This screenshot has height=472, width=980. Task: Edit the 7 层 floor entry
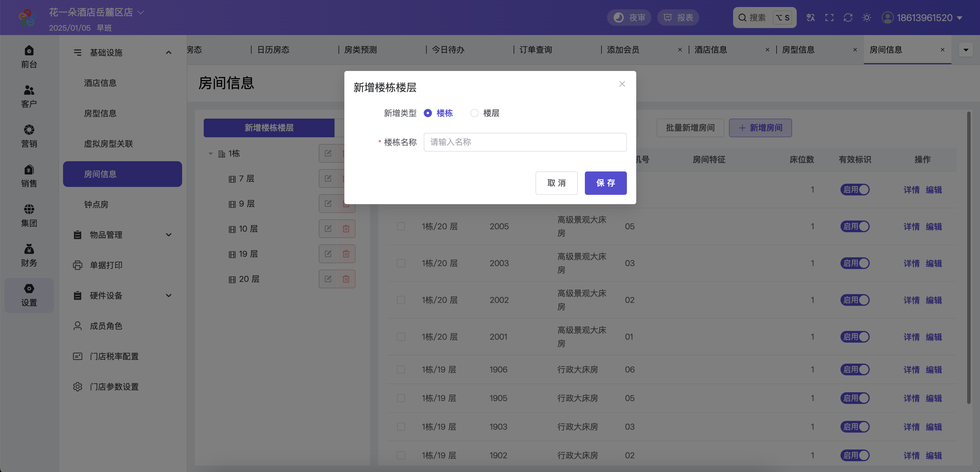click(x=328, y=178)
